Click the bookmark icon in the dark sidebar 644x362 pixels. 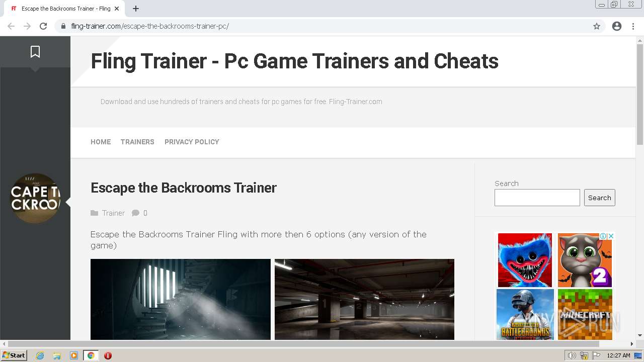point(35,51)
